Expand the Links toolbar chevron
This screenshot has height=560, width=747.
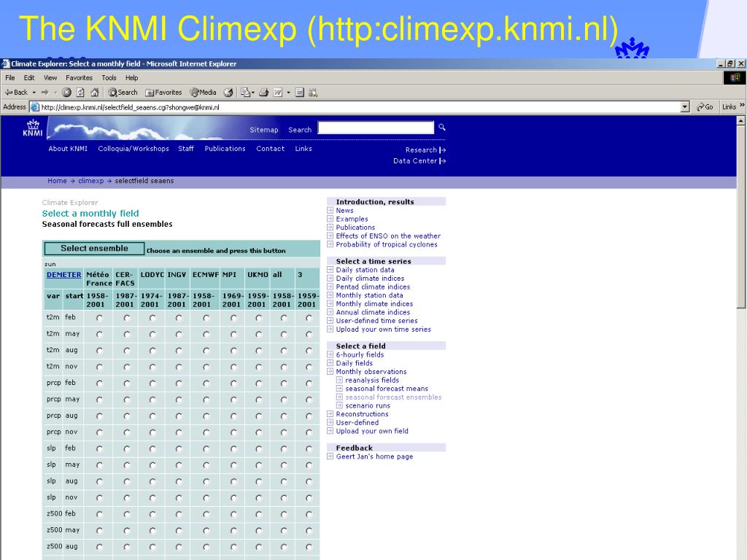(742, 106)
